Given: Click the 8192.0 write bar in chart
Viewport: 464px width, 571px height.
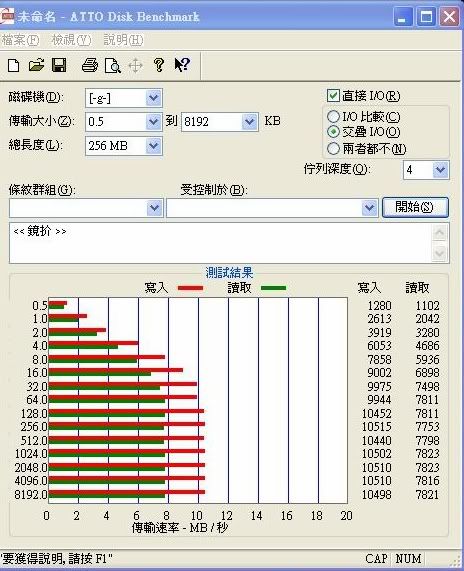Looking at the screenshot, I should 127,492.
